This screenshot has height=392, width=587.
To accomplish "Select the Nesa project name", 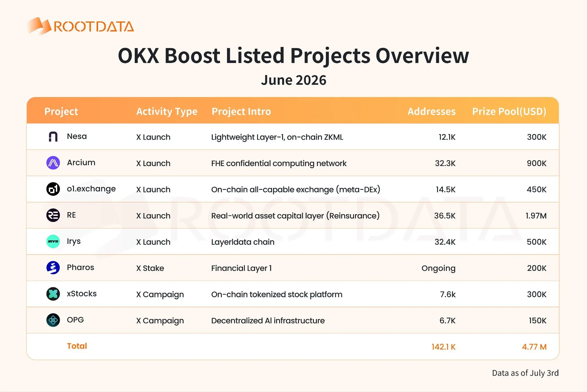I will (x=77, y=136).
